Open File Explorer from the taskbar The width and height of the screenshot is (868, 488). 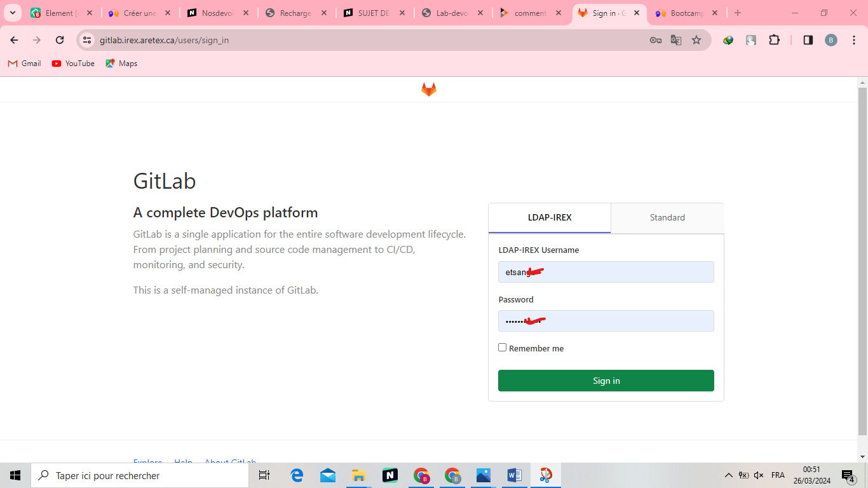point(359,475)
